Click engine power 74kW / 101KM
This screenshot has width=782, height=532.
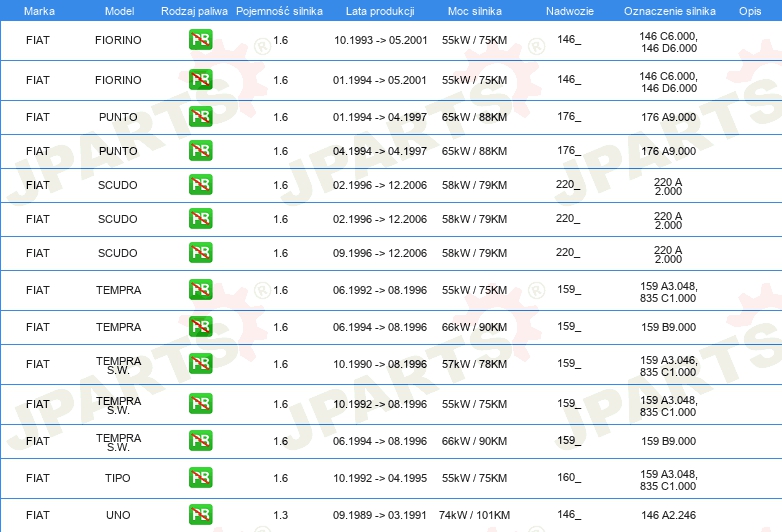[474, 516]
